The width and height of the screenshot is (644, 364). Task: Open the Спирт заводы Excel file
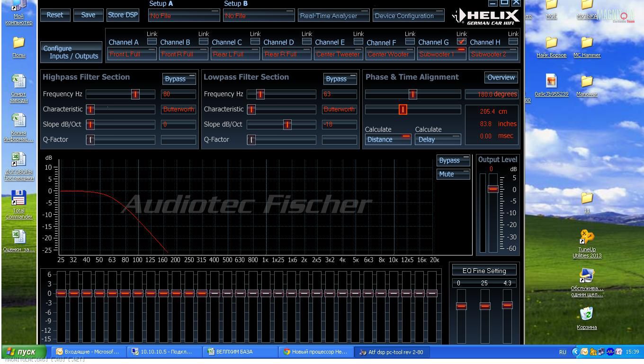[18, 88]
